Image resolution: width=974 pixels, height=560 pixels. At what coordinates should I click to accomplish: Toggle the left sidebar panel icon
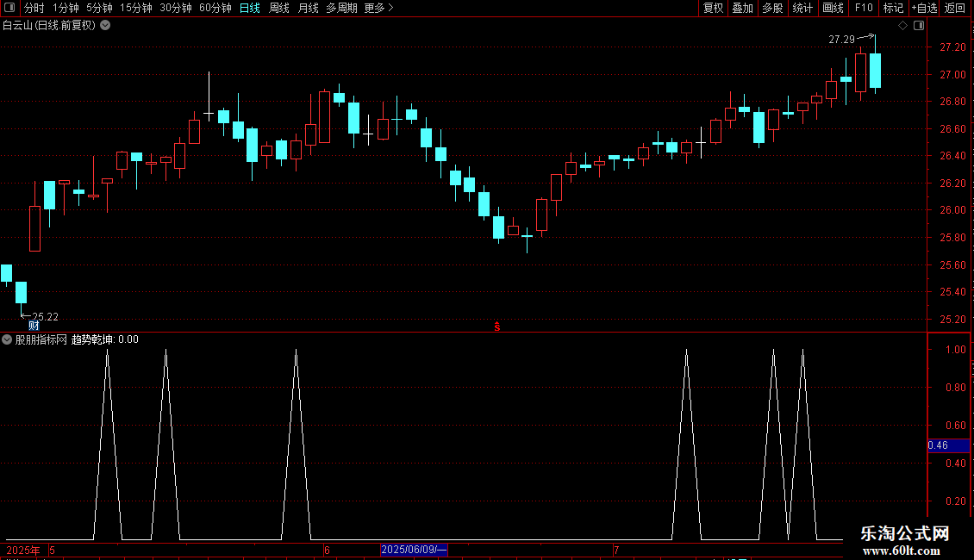[x=9, y=8]
